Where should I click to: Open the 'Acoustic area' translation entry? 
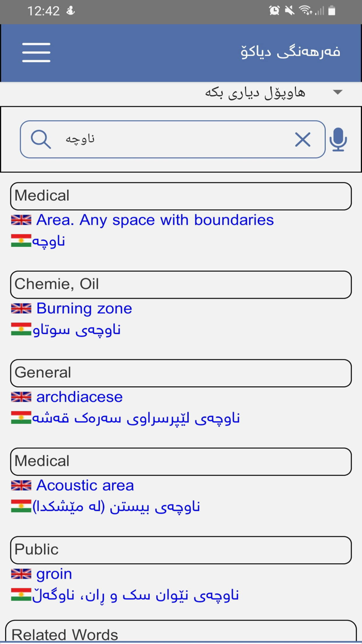(x=84, y=486)
